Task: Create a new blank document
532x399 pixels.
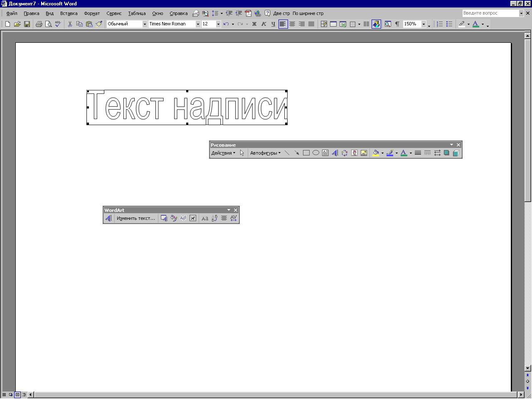Action: (x=7, y=24)
